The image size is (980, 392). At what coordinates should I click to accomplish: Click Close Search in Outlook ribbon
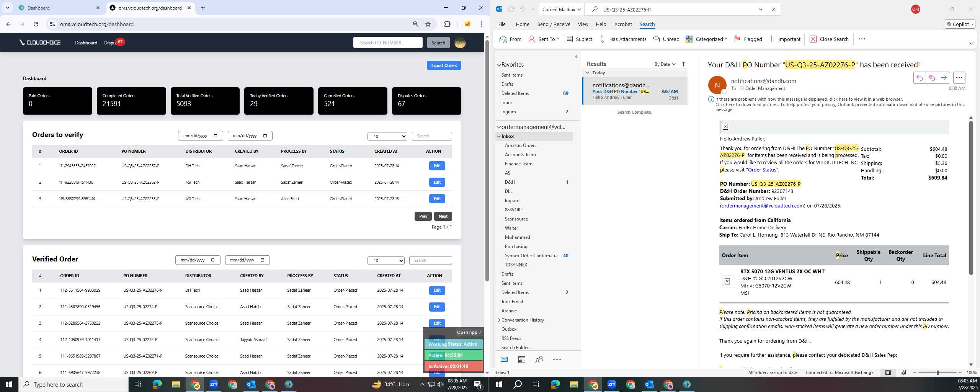pos(829,39)
